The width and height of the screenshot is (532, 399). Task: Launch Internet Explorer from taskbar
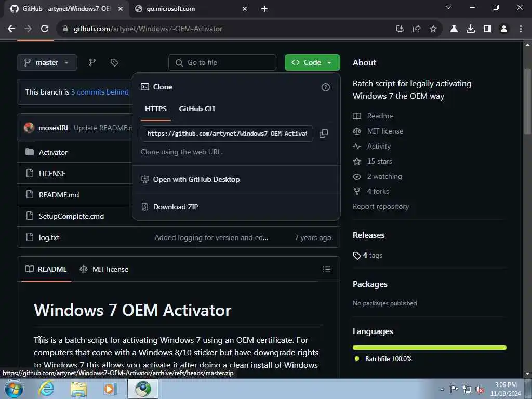tap(46, 389)
